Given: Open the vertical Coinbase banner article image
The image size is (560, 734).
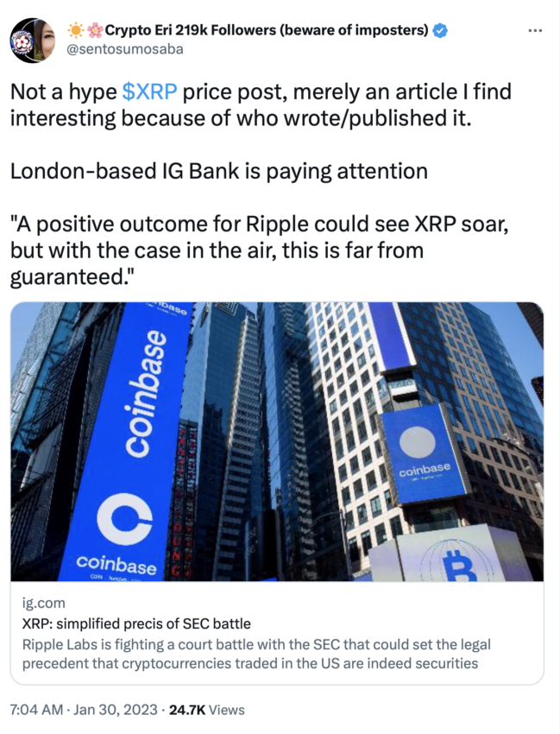Looking at the screenshot, I should click(277, 441).
